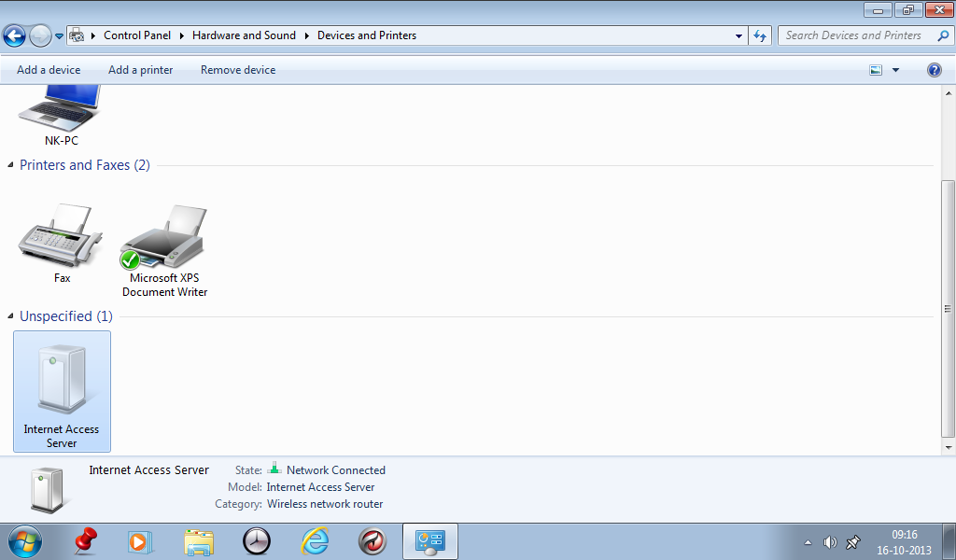Viewport: 956px width, 560px height.
Task: Click Remove device
Action: coord(238,70)
